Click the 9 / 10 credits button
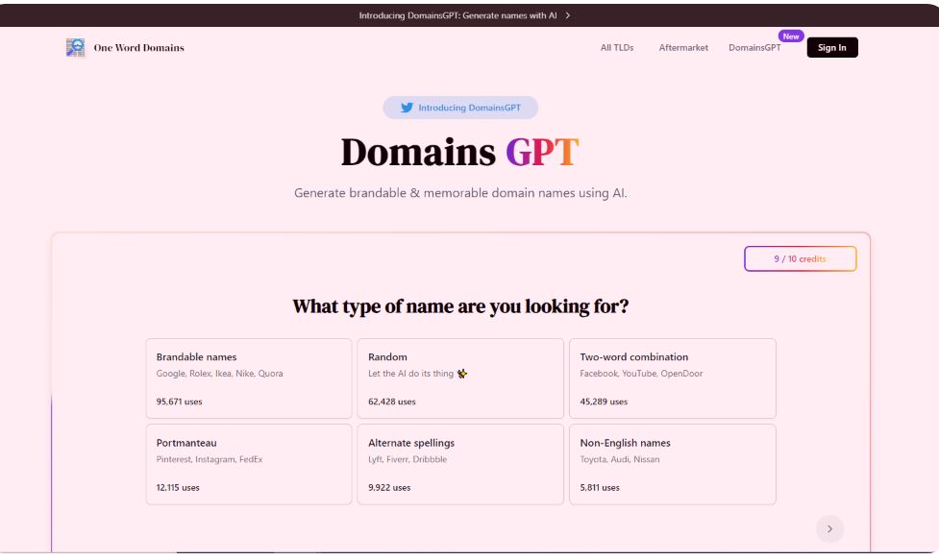This screenshot has width=939, height=560. click(x=800, y=259)
